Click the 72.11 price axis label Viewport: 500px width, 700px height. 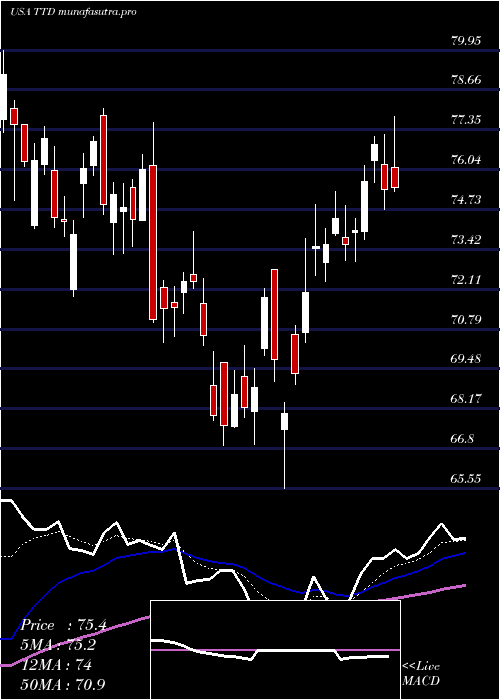pos(466,280)
